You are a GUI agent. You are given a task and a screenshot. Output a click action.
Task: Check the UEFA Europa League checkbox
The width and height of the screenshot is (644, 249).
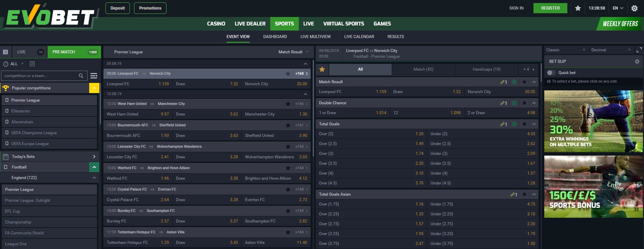(x=7, y=144)
